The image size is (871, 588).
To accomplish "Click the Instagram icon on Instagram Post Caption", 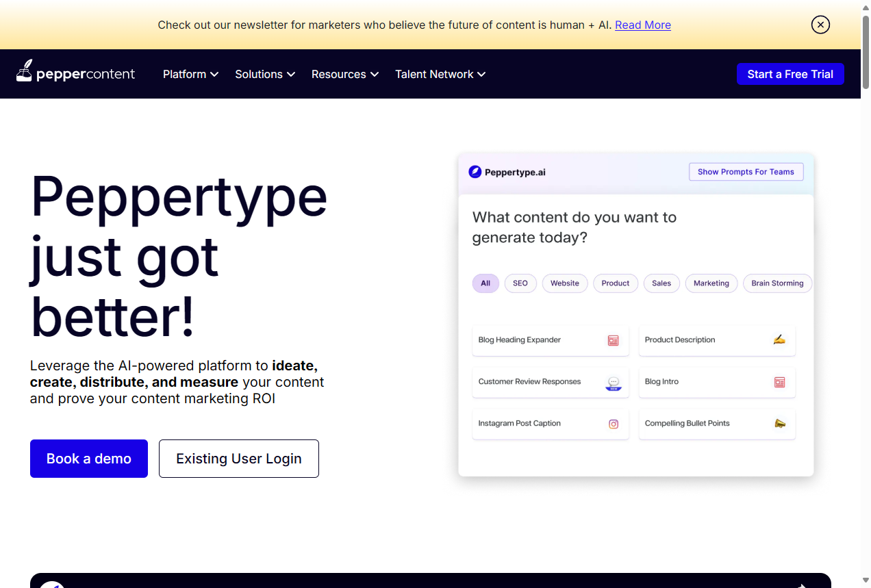I will pos(613,423).
